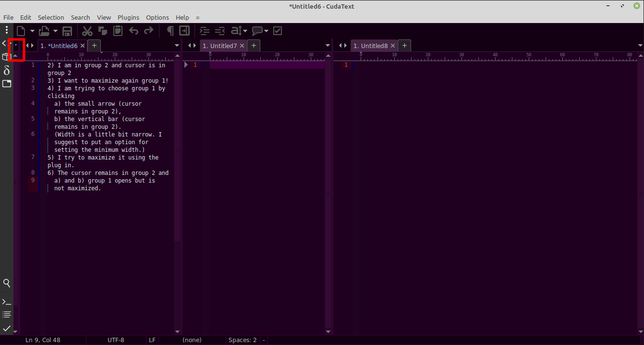
Task: Copy selection using toolbar copy icon
Action: (102, 31)
